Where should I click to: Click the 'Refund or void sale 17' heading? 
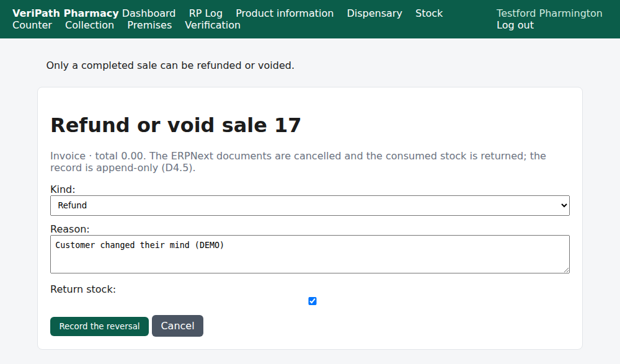(175, 125)
